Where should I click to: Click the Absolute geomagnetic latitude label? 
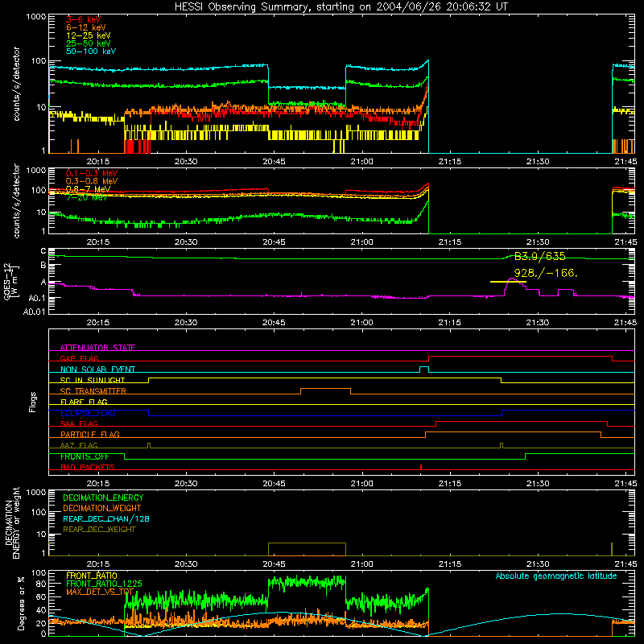coord(556,576)
